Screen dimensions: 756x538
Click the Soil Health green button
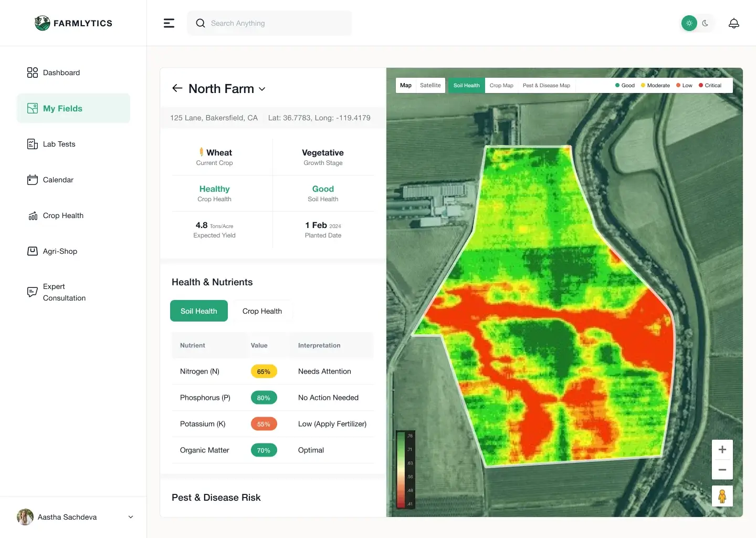pos(199,311)
